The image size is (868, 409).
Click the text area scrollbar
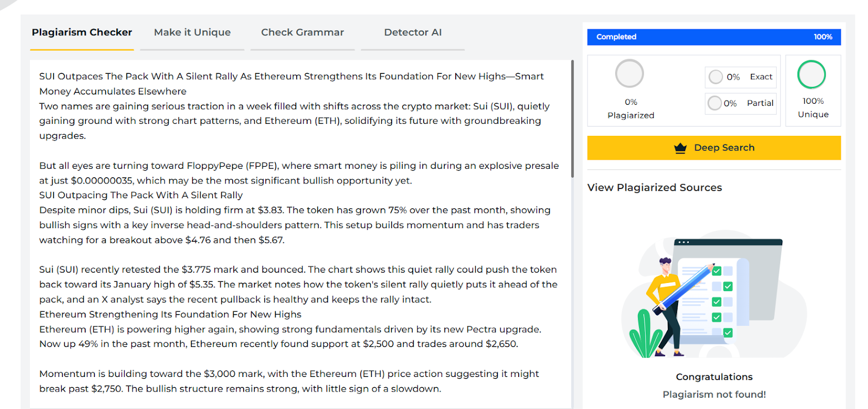(572, 119)
